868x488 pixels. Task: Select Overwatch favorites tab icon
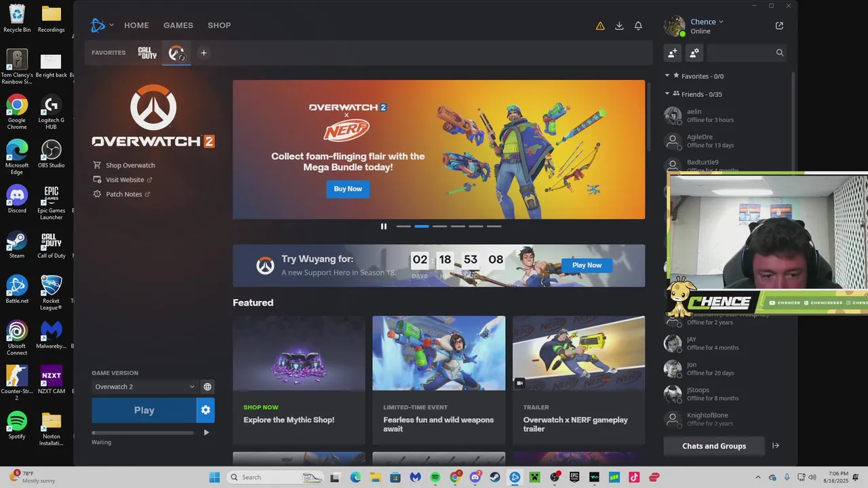[x=176, y=53]
